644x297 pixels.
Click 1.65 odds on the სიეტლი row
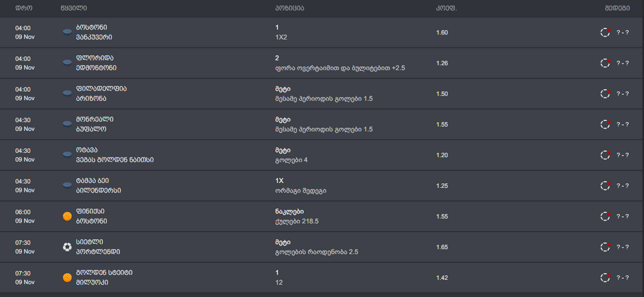pos(442,247)
